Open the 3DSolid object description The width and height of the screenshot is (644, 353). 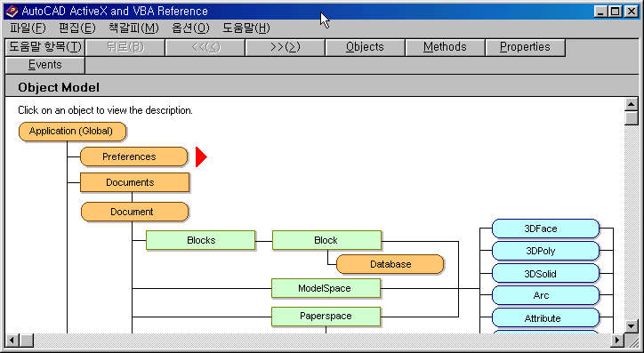click(545, 274)
